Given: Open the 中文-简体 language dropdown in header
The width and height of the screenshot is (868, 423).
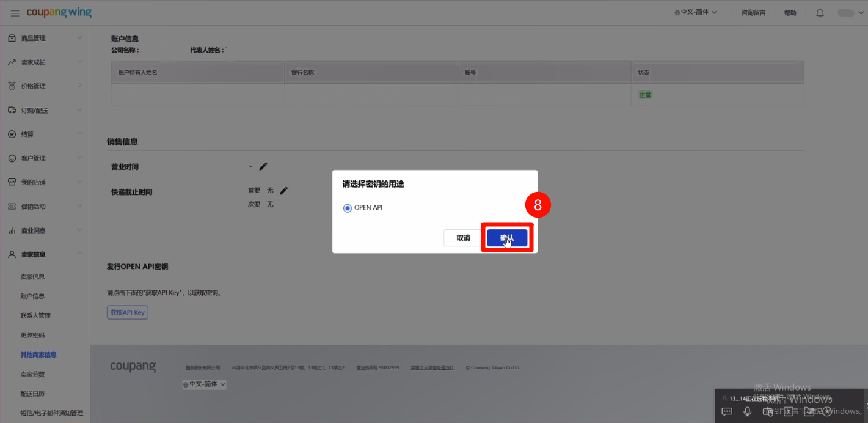Looking at the screenshot, I should pyautogui.click(x=695, y=13).
